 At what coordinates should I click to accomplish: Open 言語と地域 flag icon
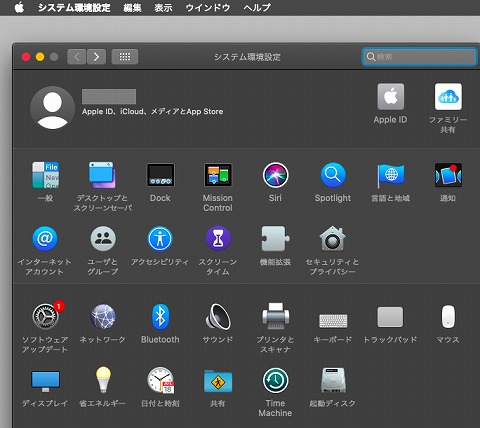390,176
